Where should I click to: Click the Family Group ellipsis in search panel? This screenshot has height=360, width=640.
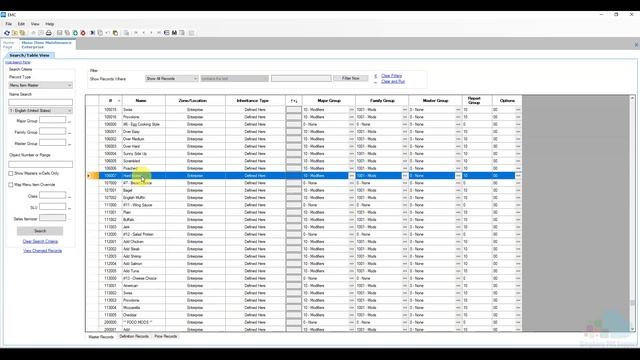(x=69, y=133)
